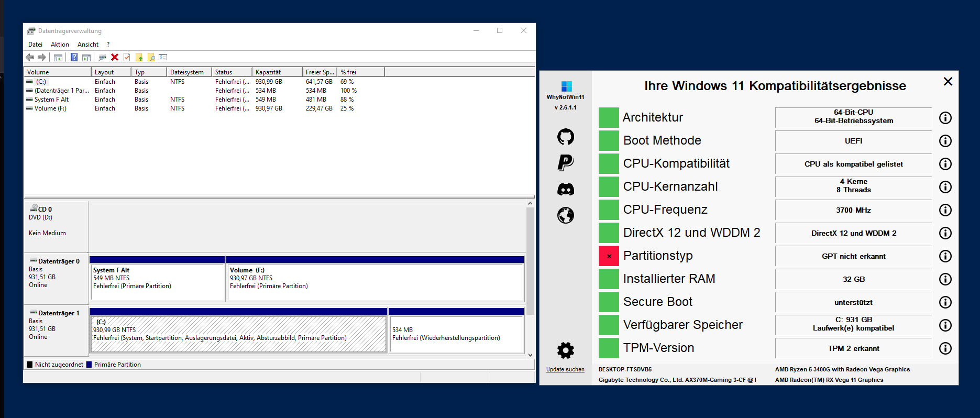Image resolution: width=980 pixels, height=418 pixels.
Task: Open WhyNotWin11 settings gear
Action: 566,350
